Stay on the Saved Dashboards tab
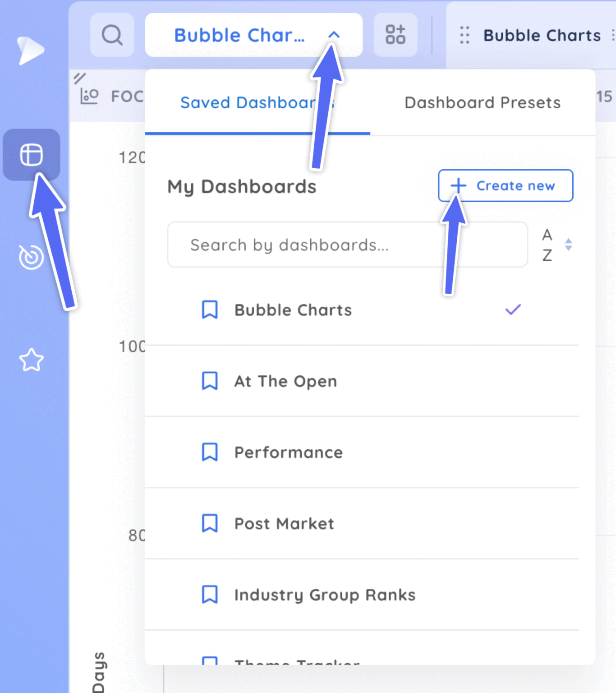 click(257, 102)
